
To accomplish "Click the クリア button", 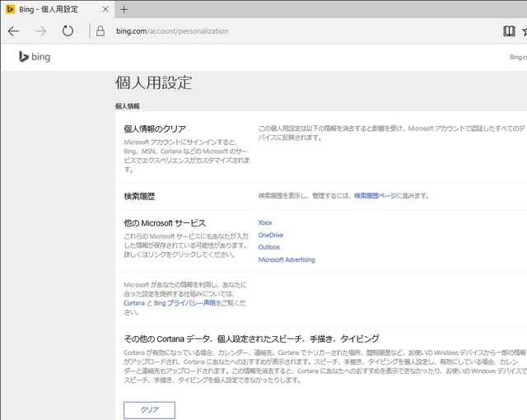I will [149, 410].
